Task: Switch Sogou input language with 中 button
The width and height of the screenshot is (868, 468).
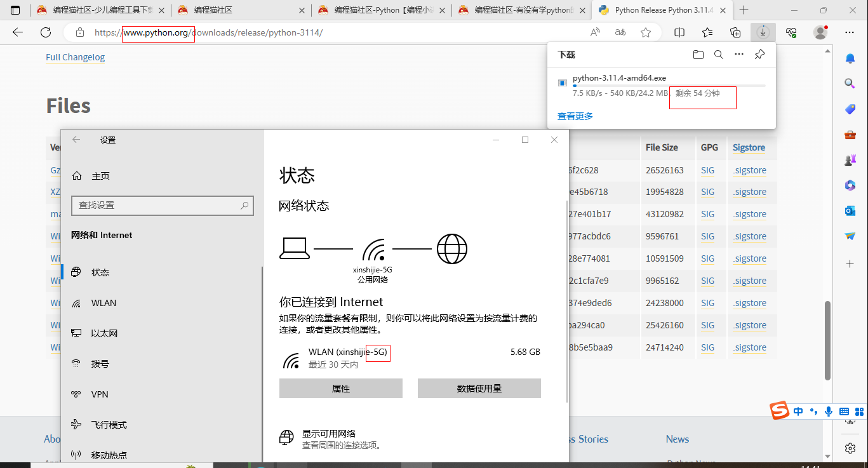Action: tap(798, 411)
